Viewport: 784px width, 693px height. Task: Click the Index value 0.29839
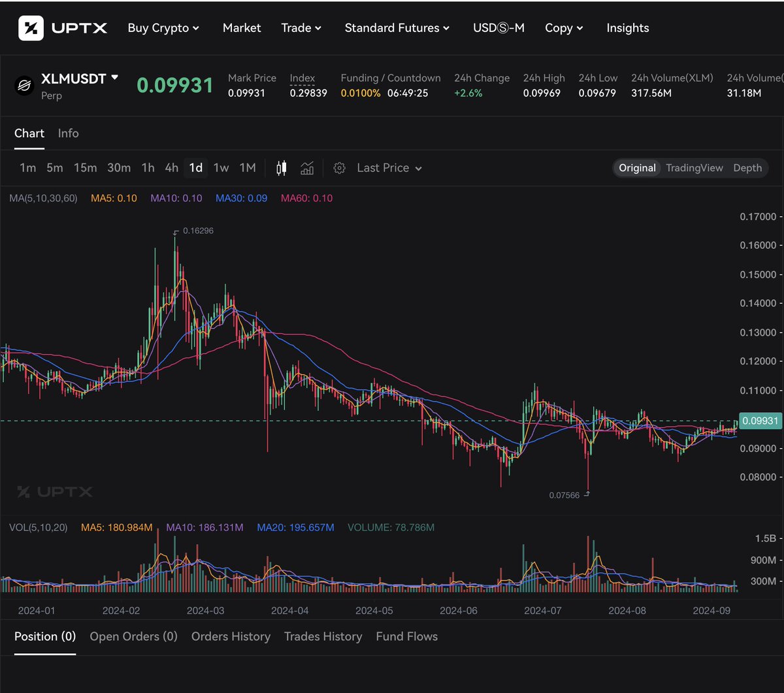pos(308,93)
